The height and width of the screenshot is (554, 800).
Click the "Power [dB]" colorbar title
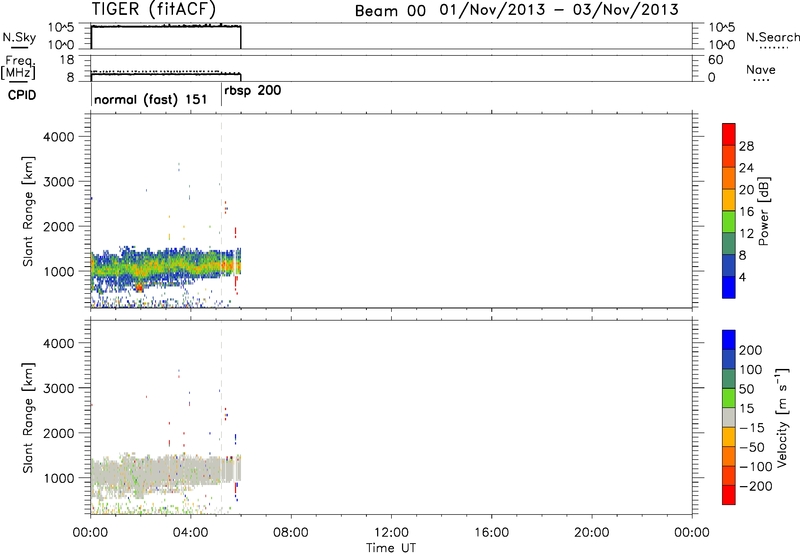[763, 211]
